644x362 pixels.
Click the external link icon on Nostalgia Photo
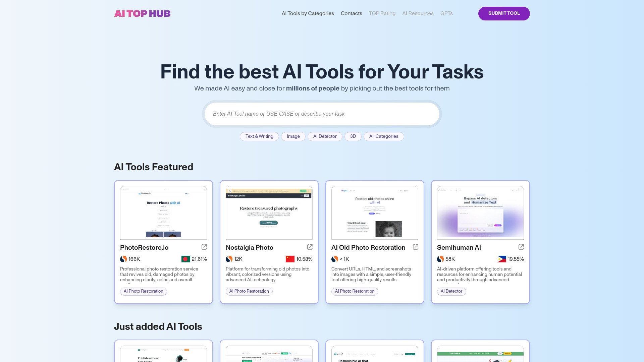310,247
